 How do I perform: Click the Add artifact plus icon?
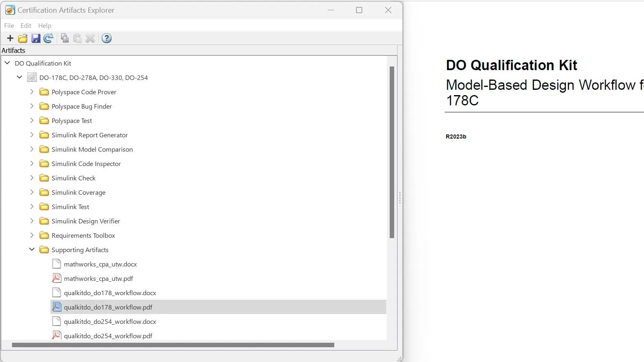coord(10,39)
